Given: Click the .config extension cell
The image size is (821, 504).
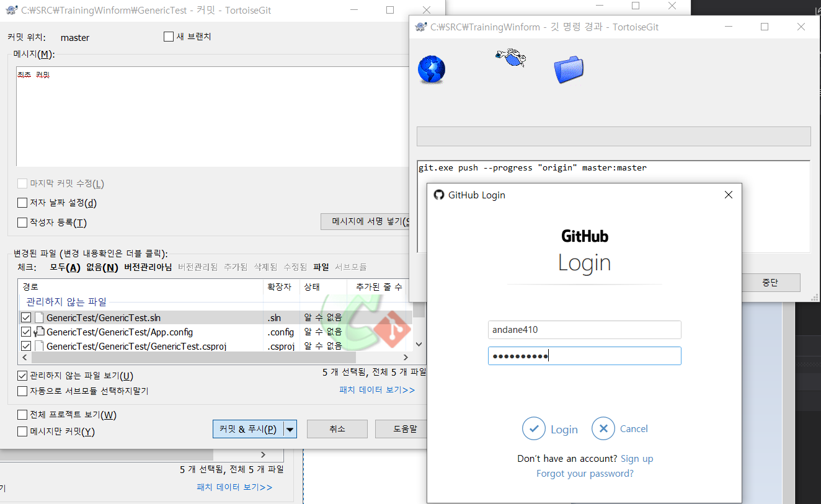Looking at the screenshot, I should coord(281,332).
